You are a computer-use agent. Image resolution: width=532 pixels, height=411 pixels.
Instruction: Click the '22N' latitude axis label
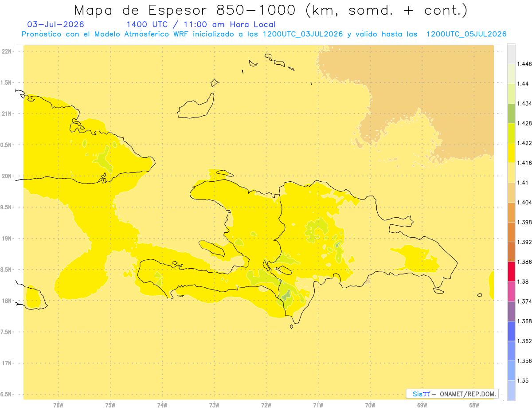[7, 51]
